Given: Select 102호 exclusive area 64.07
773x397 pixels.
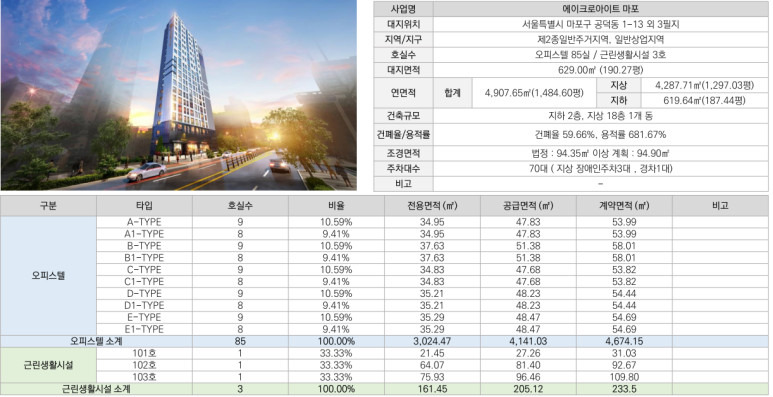Looking at the screenshot, I should click(x=432, y=365).
